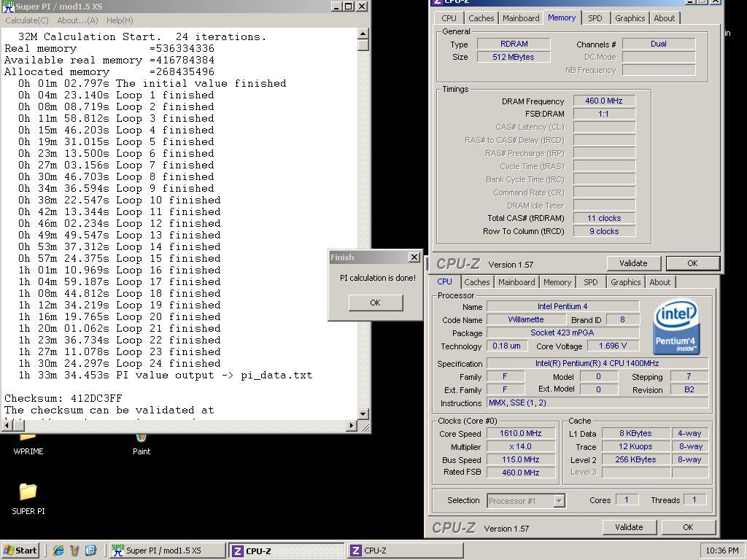747x560 pixels.
Task: Switch to Super PI taskbar button
Action: tap(167, 551)
